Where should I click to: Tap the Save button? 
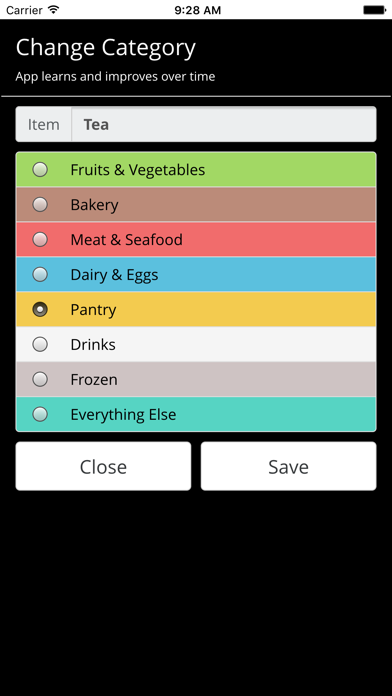[289, 466]
